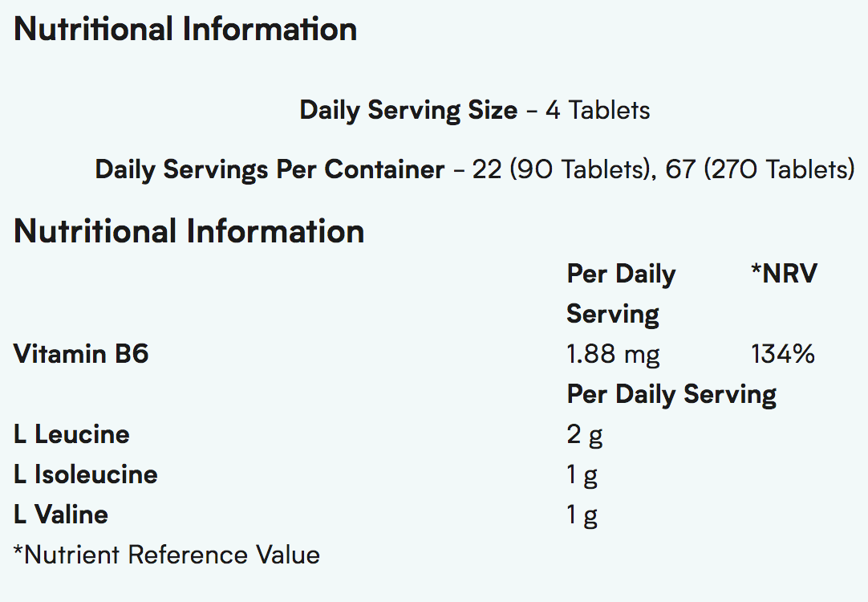Click the Daily Servings Per Container label
This screenshot has width=868, height=602.
click(270, 170)
